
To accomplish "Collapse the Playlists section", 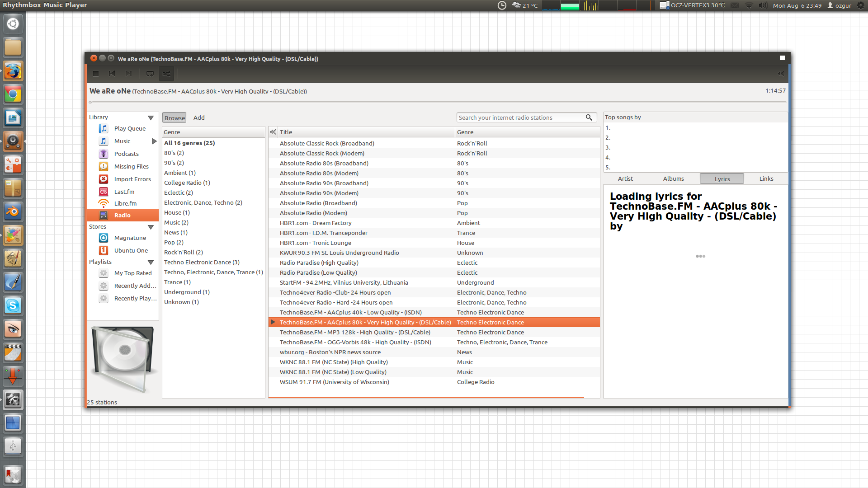I will [x=151, y=263].
